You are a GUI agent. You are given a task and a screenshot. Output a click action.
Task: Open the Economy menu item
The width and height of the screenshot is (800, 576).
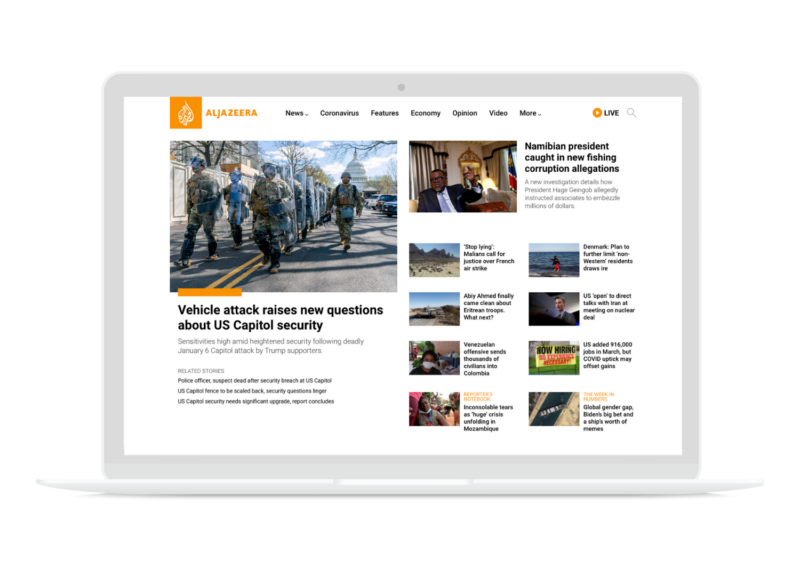425,113
